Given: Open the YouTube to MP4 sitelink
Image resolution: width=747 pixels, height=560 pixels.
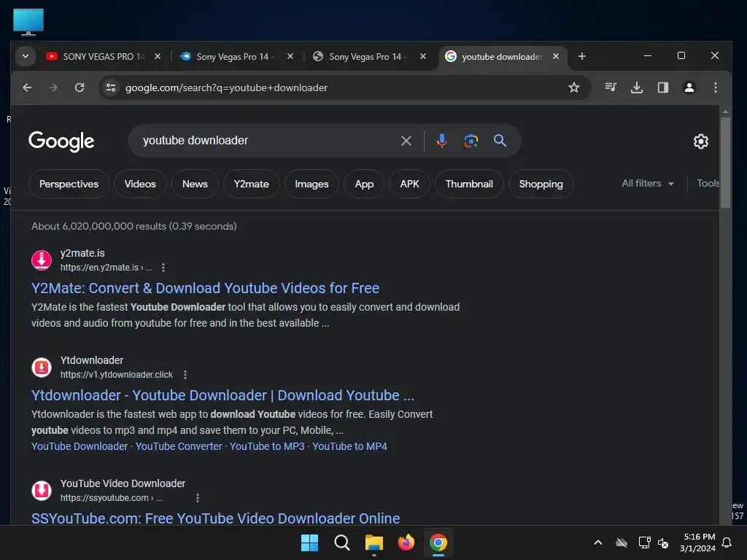Looking at the screenshot, I should (349, 447).
